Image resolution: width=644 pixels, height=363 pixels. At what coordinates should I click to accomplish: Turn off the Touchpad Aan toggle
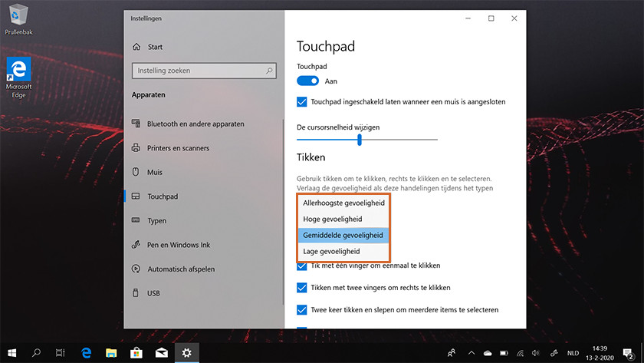pos(307,81)
